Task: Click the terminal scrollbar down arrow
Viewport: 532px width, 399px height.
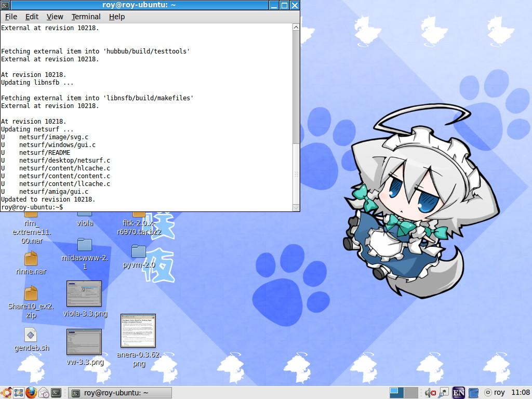Action: pos(296,208)
